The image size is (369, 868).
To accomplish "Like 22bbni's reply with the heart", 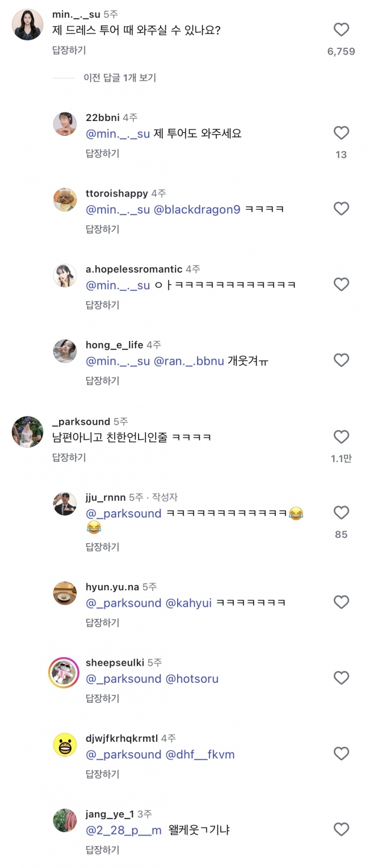I will click(341, 133).
